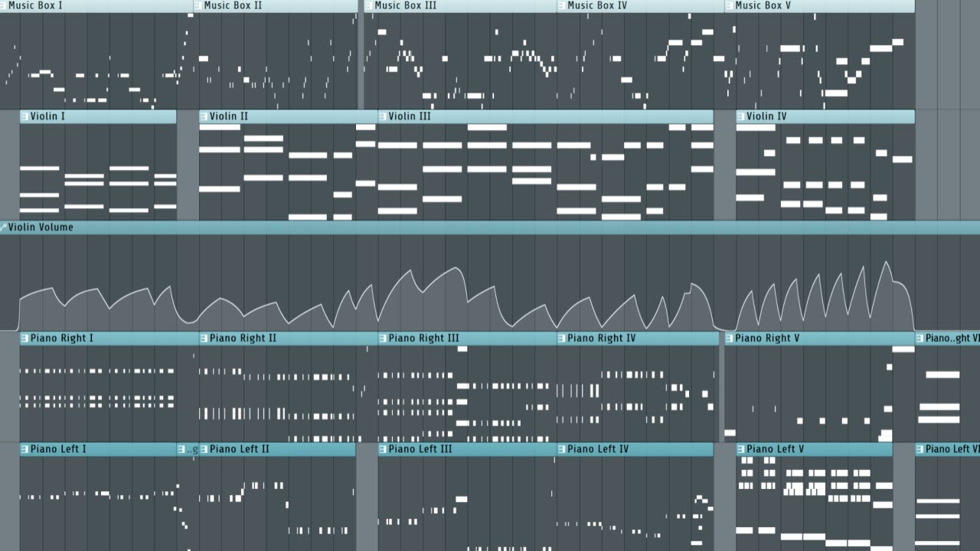Select the 'Piano Right II' clip title
Viewport: 980px width, 551px height.
point(243,338)
